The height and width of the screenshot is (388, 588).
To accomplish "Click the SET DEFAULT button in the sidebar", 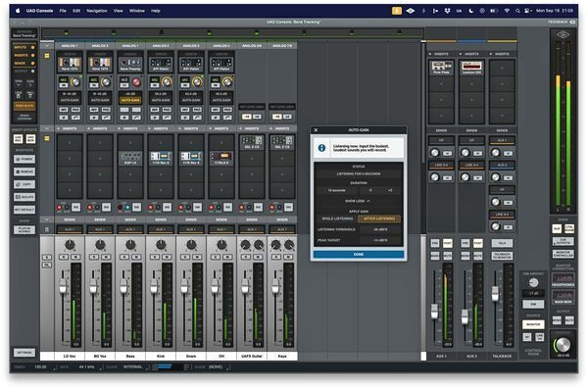I will [x=24, y=210].
